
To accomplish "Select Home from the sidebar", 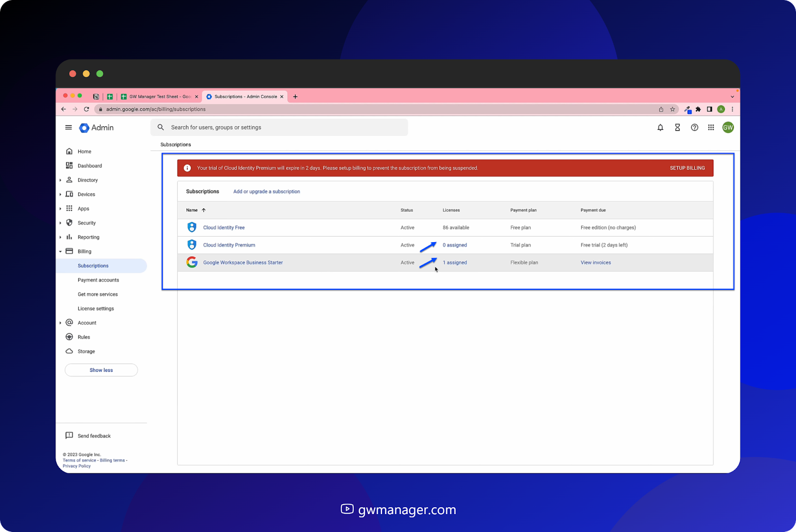I will pyautogui.click(x=84, y=151).
